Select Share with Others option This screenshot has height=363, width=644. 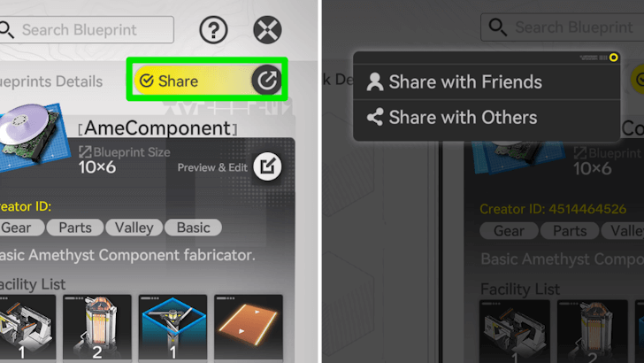point(487,118)
